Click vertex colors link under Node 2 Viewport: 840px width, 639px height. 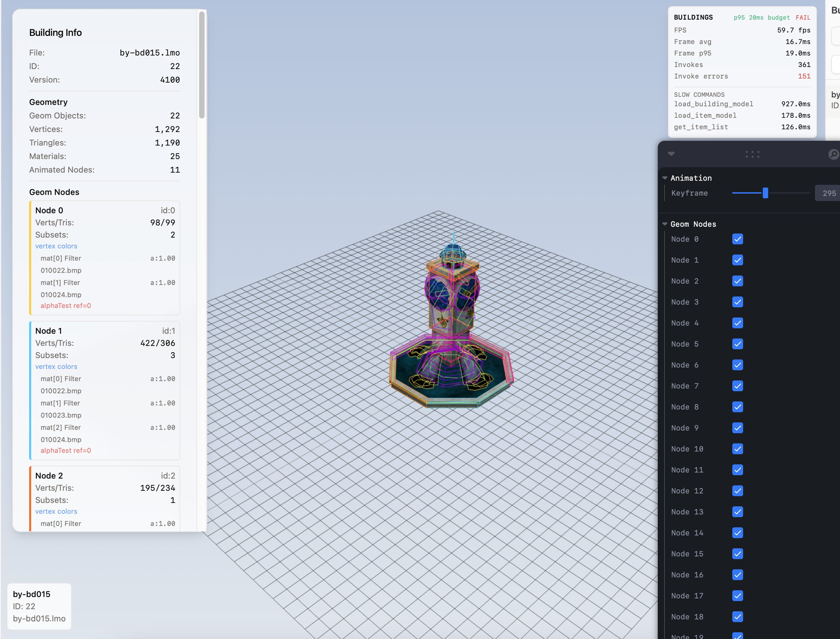pyautogui.click(x=56, y=511)
